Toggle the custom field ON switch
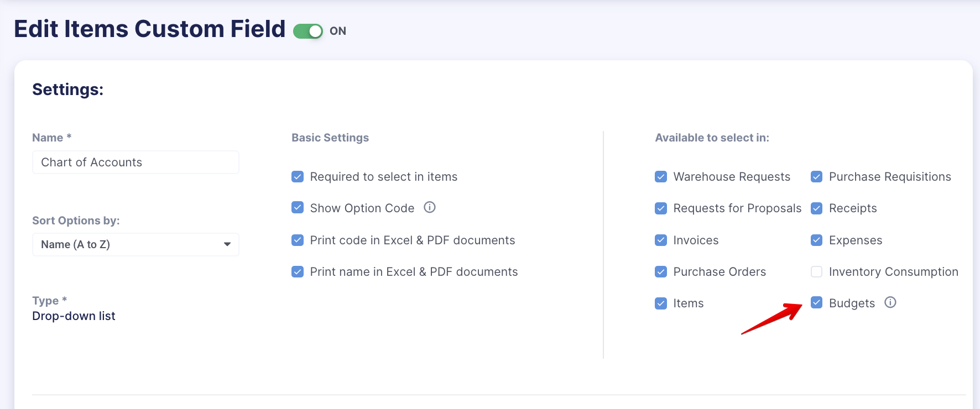The width and height of the screenshot is (980, 409). pyautogui.click(x=308, y=31)
